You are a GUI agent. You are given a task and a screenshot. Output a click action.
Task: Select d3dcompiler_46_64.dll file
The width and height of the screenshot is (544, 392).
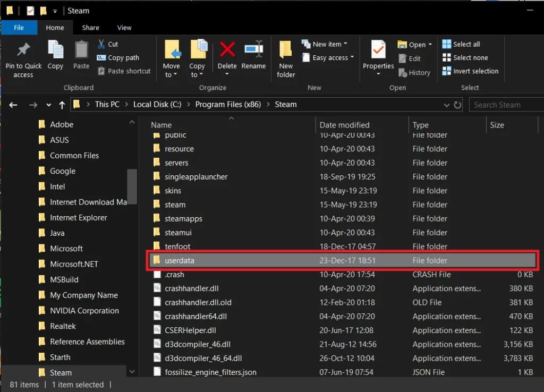point(343,359)
